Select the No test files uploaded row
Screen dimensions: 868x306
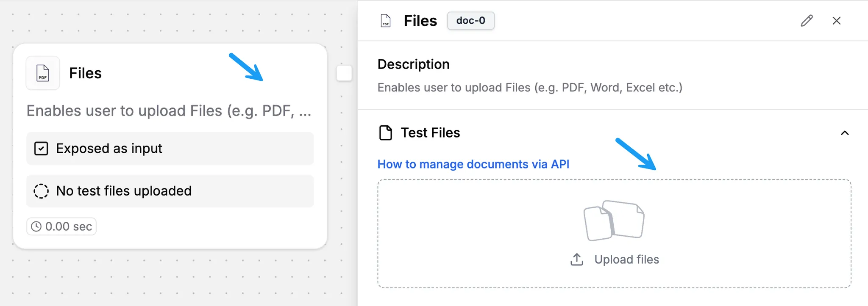tap(170, 191)
